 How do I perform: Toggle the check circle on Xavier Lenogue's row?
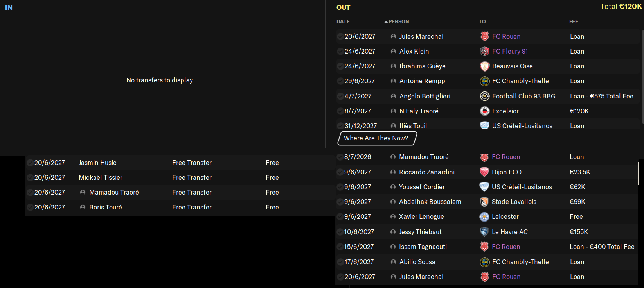(x=340, y=216)
